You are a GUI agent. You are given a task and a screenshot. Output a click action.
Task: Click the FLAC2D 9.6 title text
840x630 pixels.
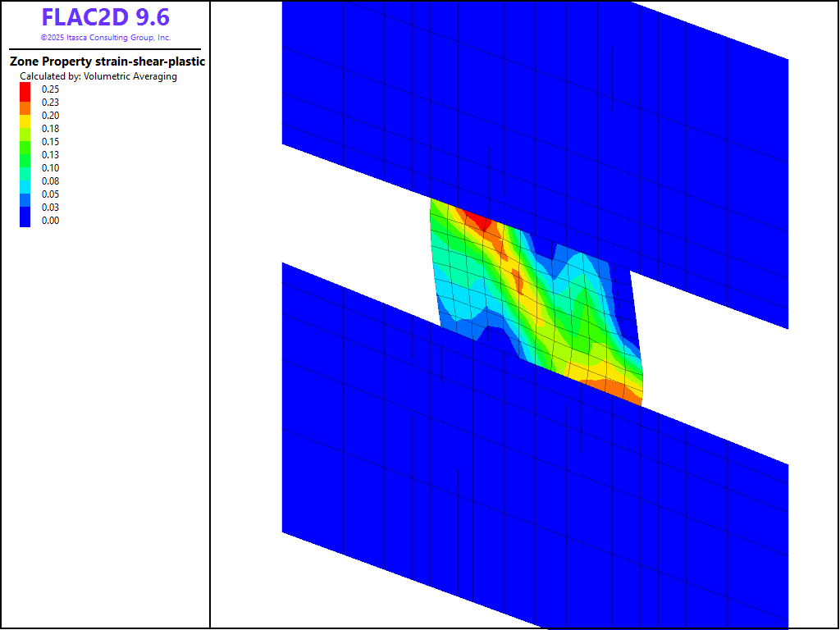pos(105,17)
